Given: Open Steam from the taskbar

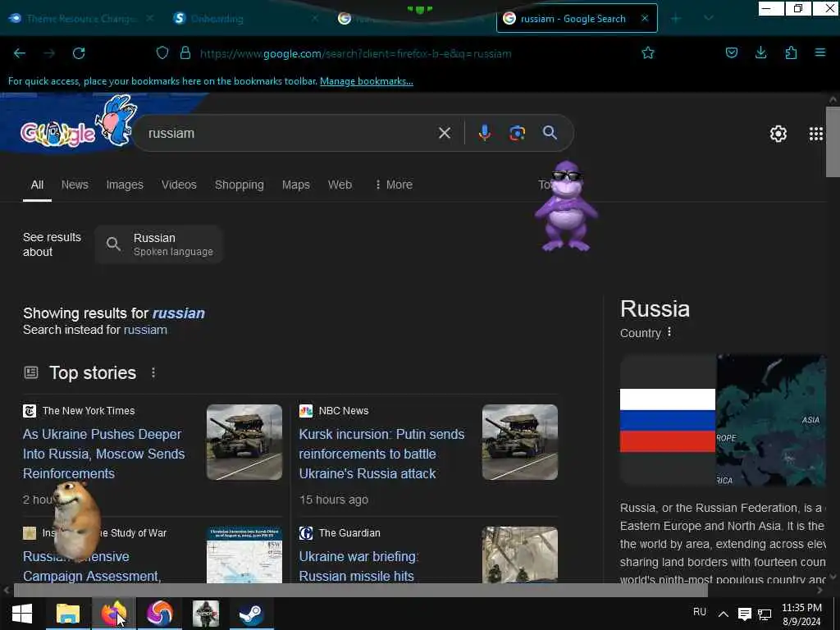Looking at the screenshot, I should [x=251, y=614].
